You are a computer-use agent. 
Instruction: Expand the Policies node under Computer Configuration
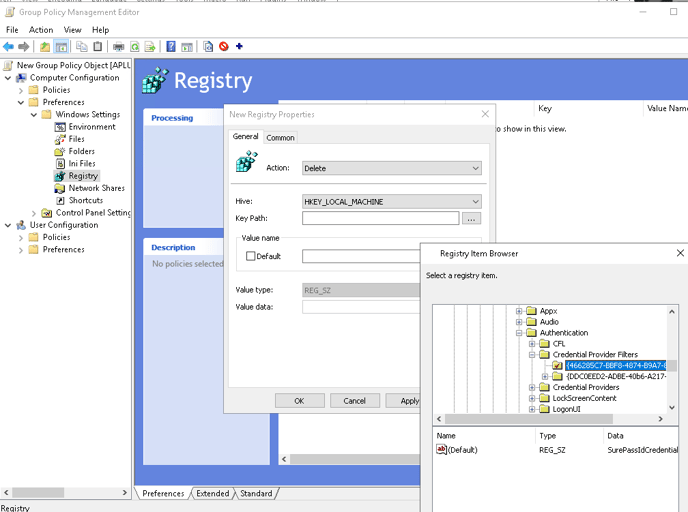(x=21, y=90)
